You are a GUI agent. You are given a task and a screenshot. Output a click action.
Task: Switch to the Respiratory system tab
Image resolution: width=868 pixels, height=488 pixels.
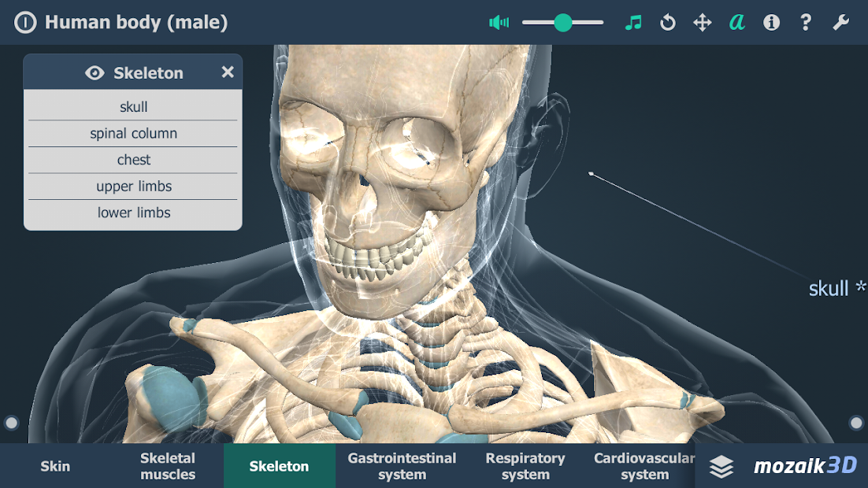click(x=525, y=465)
